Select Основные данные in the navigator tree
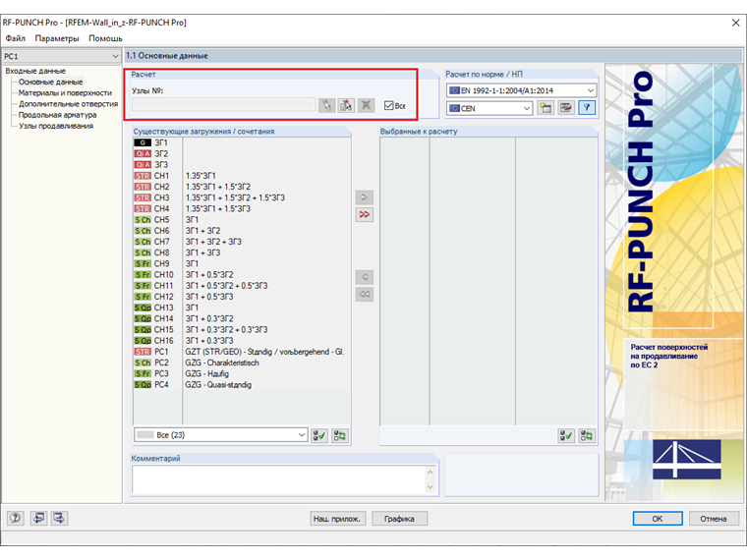This screenshot has height=560, width=747. (x=50, y=82)
